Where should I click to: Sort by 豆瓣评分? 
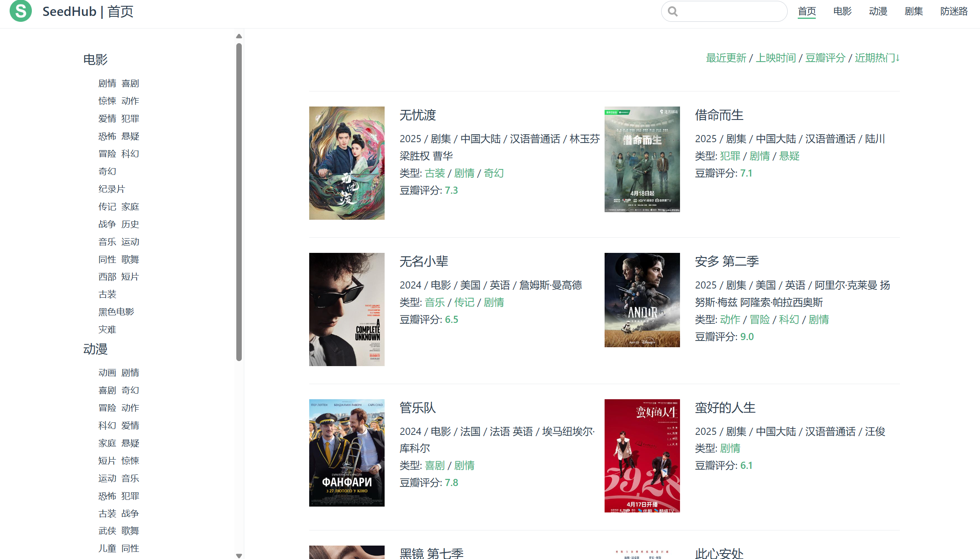pyautogui.click(x=825, y=58)
